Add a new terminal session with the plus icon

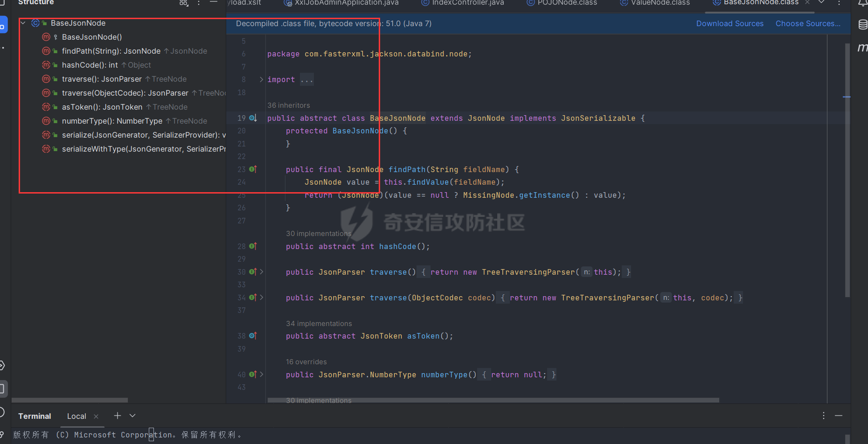[x=117, y=416]
